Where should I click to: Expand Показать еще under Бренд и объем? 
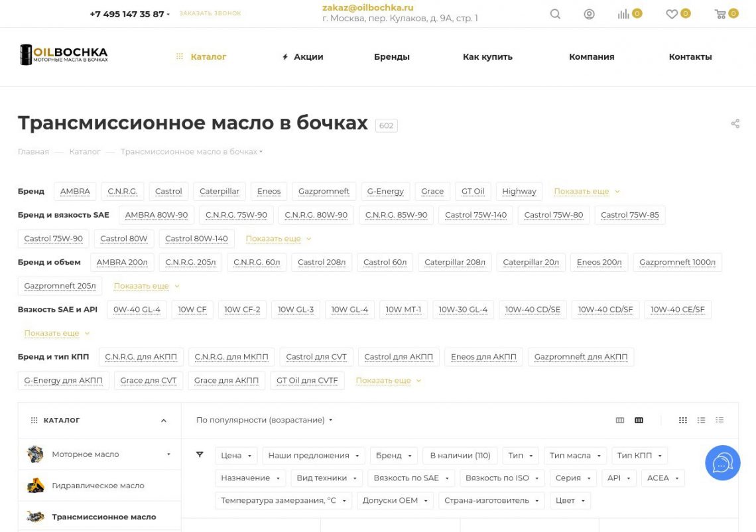point(141,286)
